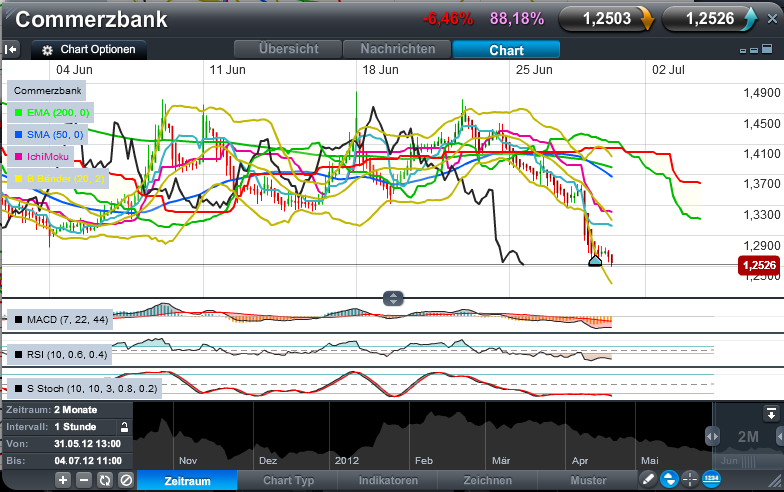
Task: Click the Feb label in overview timeline
Action: 424,460
